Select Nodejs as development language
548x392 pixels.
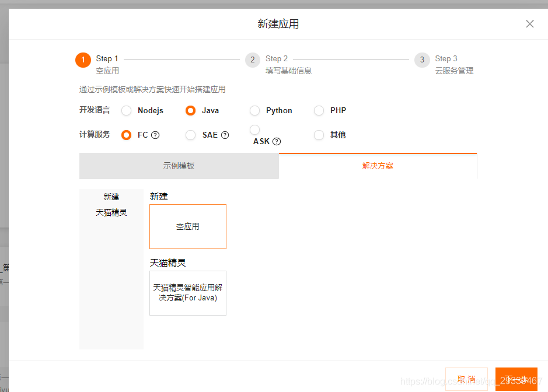[x=126, y=111]
